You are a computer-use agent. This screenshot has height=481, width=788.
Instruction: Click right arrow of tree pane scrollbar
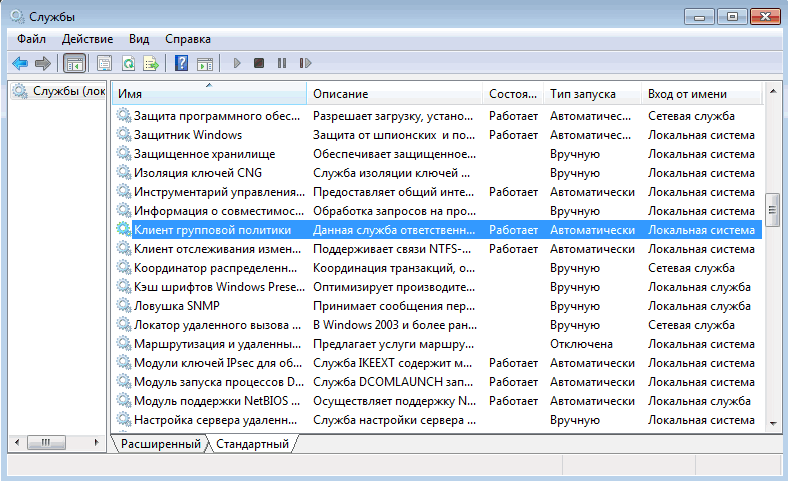(96, 442)
